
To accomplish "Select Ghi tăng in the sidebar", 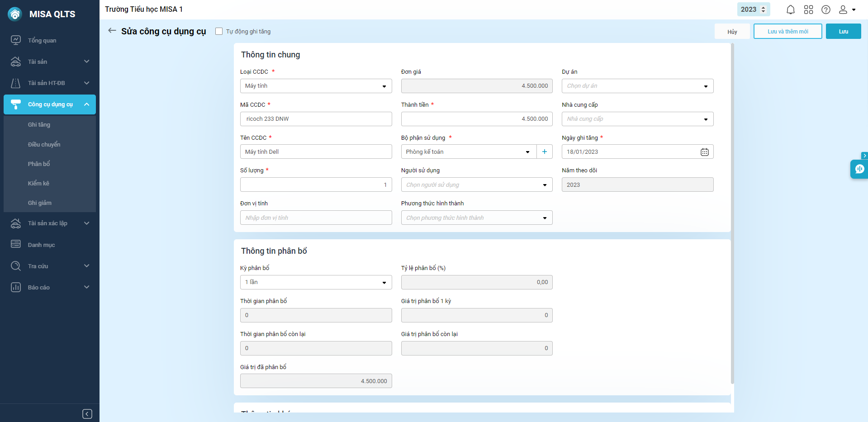I will [x=39, y=125].
